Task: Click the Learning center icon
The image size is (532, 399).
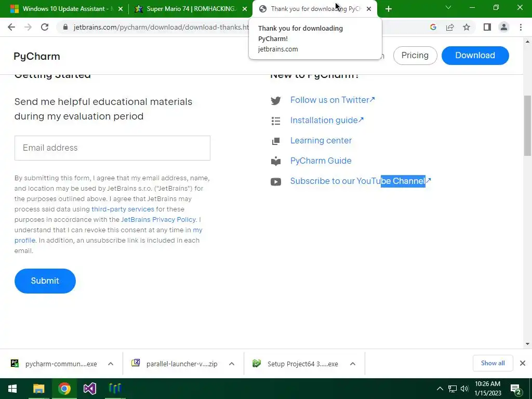Action: [x=276, y=141]
